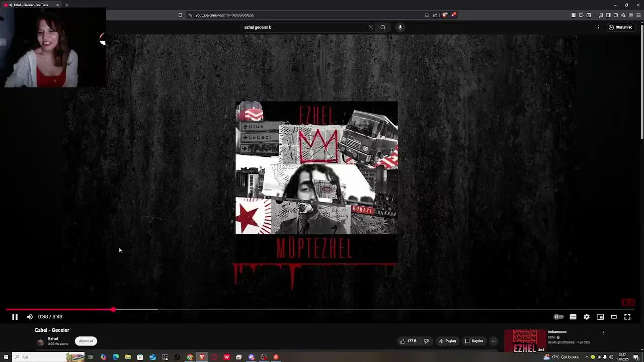Open the İmkansızım video thumbnail
644x362 pixels.
coord(525,341)
